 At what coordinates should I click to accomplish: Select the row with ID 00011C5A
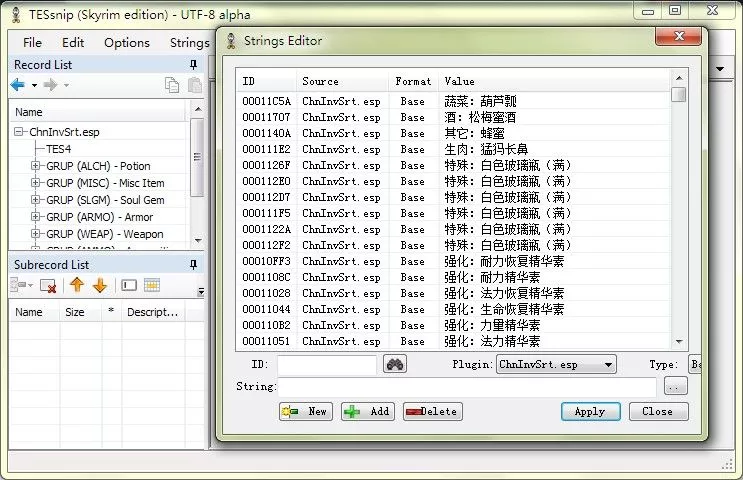pos(453,101)
